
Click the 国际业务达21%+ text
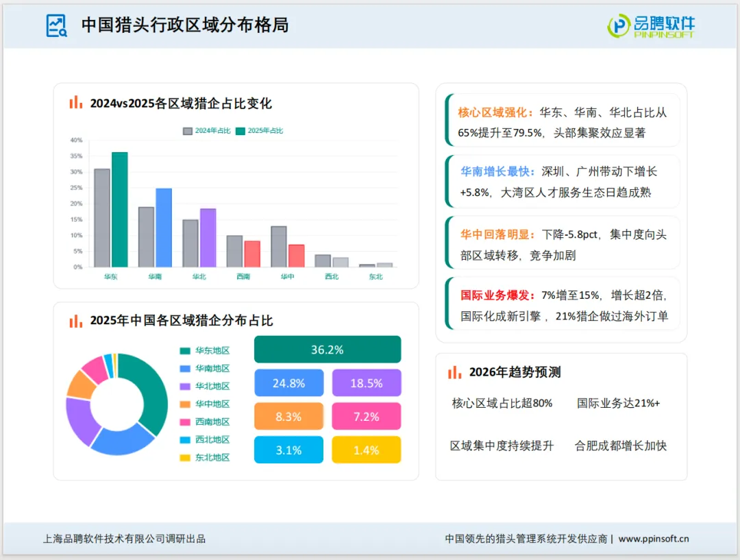click(x=618, y=403)
